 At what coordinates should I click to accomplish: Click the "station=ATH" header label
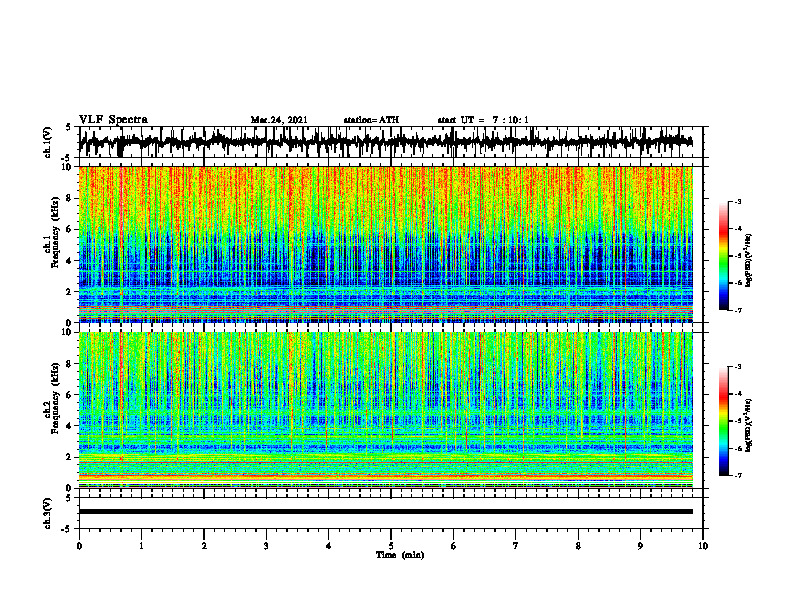click(x=371, y=120)
